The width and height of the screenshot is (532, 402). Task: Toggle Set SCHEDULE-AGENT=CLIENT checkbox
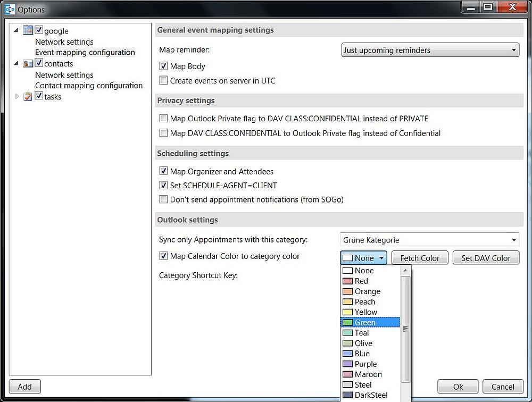163,185
